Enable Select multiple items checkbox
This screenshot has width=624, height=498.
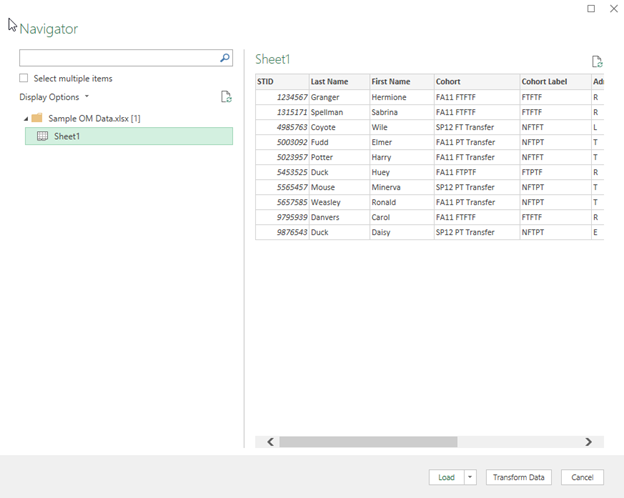point(24,78)
